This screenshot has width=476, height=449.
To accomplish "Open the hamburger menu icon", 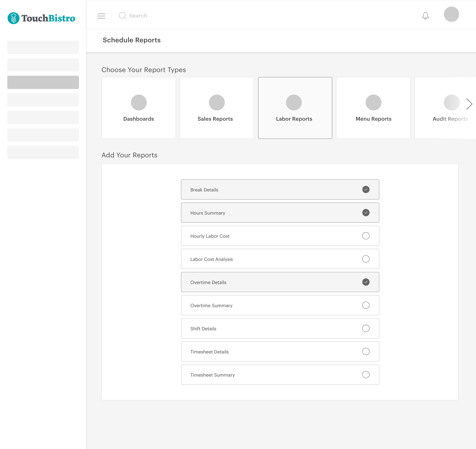I will tap(101, 16).
